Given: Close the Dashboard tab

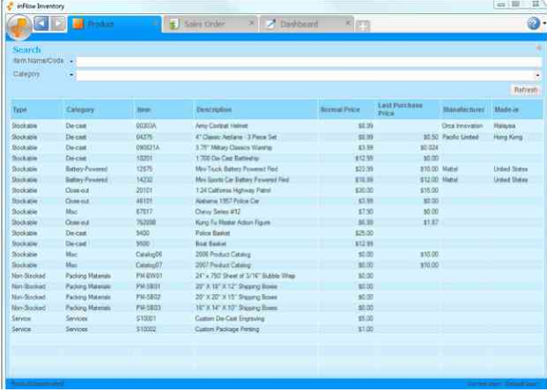Looking at the screenshot, I should [348, 23].
